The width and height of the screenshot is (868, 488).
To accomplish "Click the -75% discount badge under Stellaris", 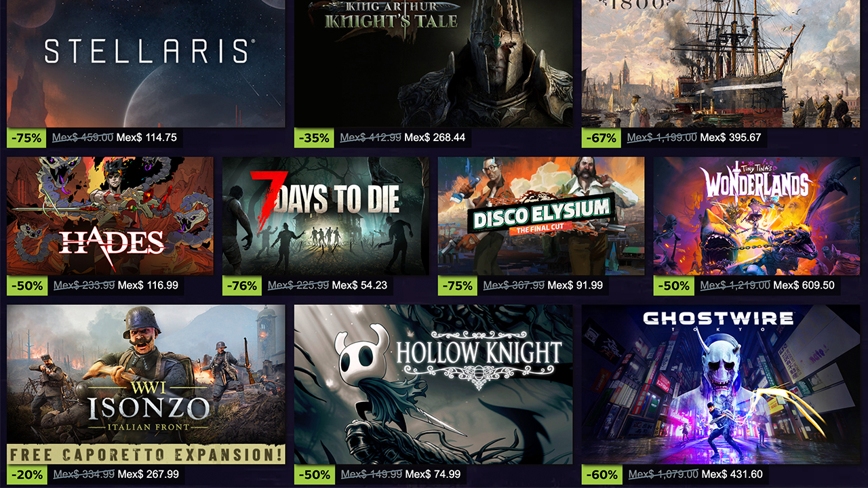I will point(26,138).
